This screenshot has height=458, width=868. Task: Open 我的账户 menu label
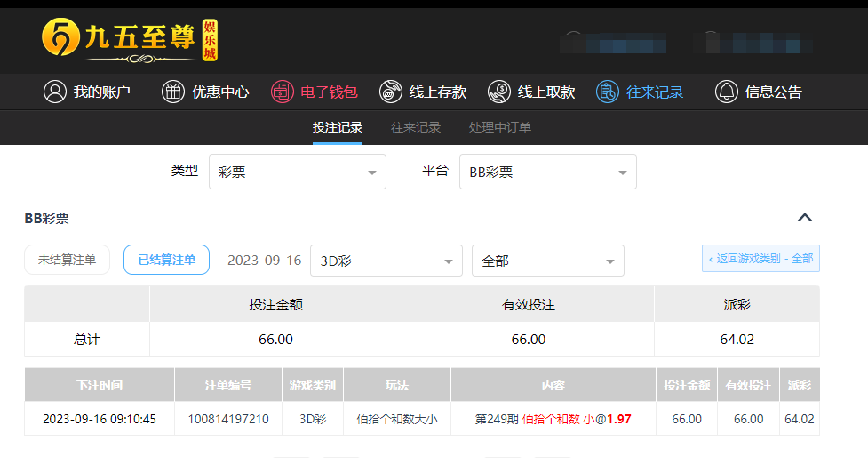click(102, 92)
